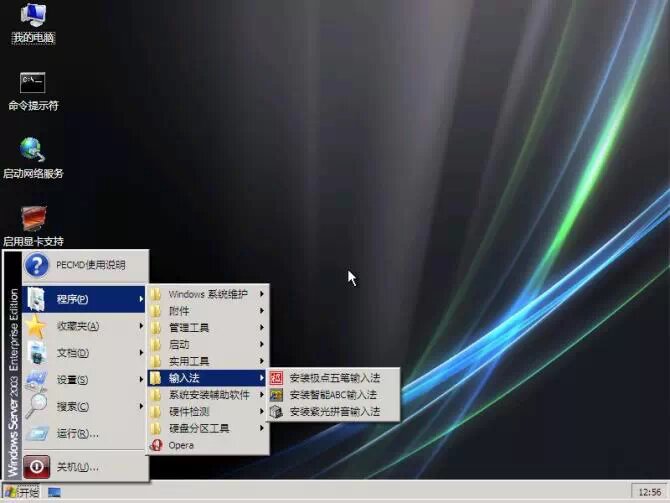
Task: Click the red 极点五笔 installer icon
Action: (276, 378)
